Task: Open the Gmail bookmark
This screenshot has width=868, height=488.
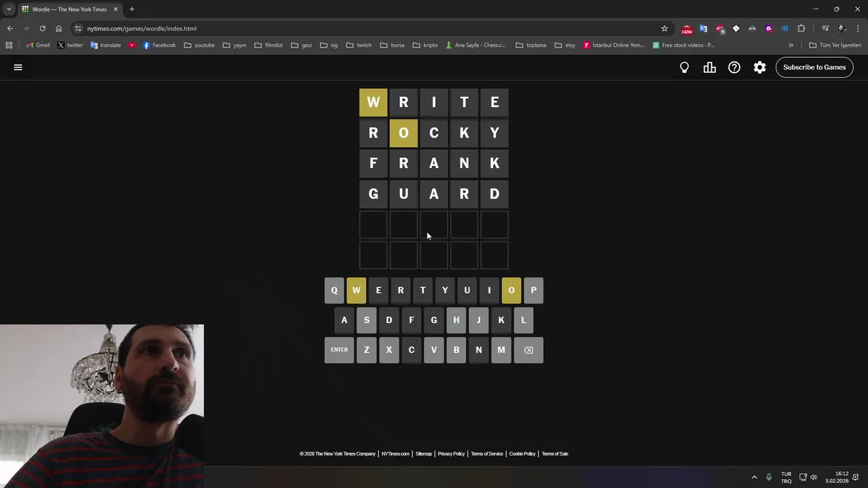Action: point(38,45)
